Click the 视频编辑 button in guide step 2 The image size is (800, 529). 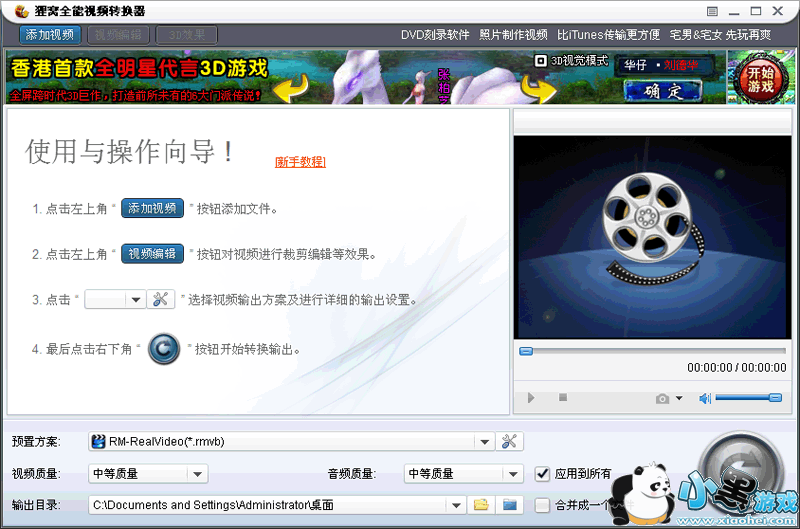tap(152, 254)
